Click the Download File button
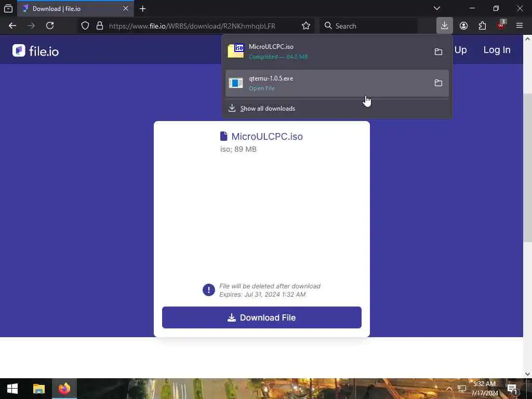This screenshot has height=399, width=532. tap(262, 317)
